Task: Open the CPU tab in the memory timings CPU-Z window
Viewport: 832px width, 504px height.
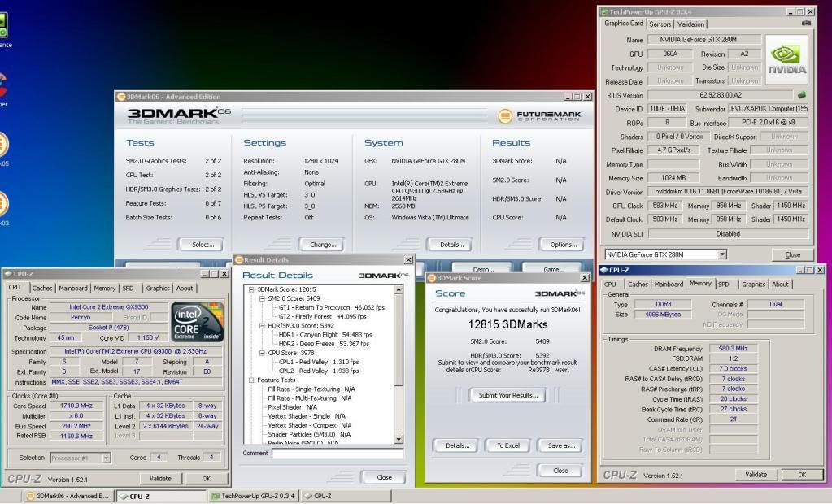Action: [x=610, y=285]
